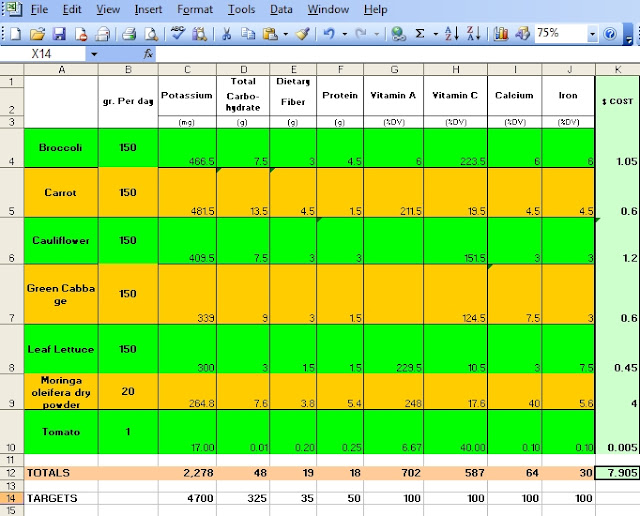Click the 75% zoom value field

click(561, 33)
